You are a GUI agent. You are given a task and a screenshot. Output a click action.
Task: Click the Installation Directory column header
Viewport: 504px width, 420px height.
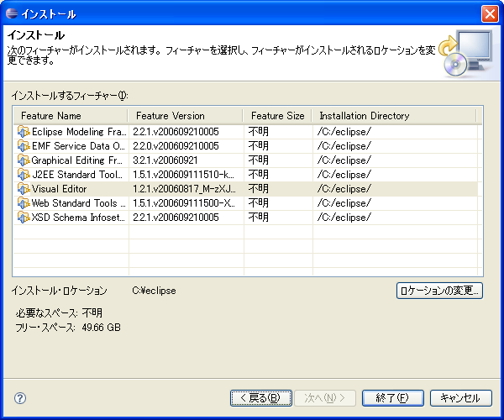[392, 116]
